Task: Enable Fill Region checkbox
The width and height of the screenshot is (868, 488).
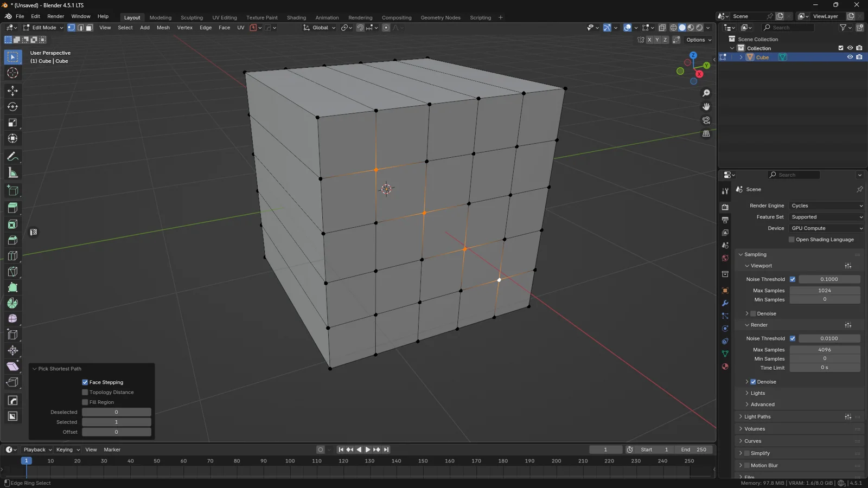Action: tap(85, 402)
